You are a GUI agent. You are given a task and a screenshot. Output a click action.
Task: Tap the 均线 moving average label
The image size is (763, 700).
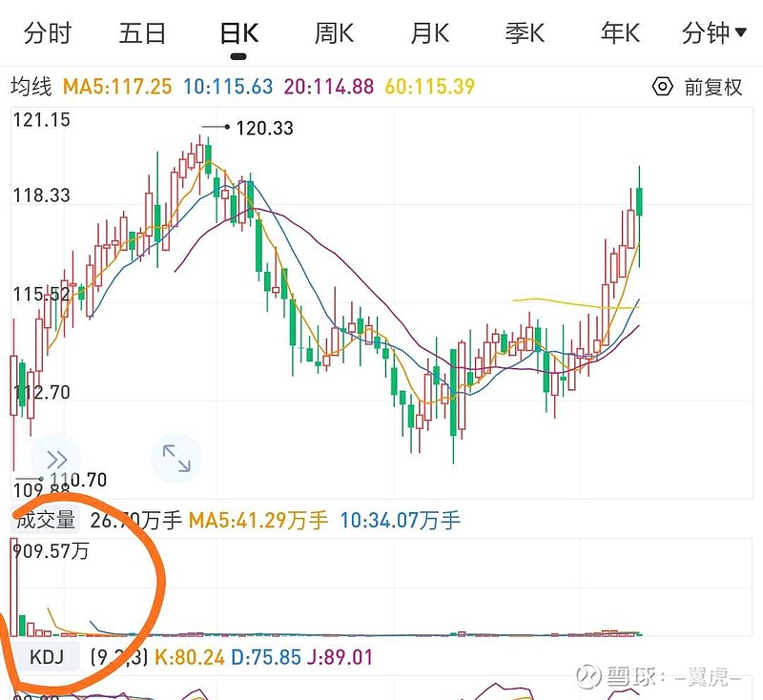[x=31, y=87]
